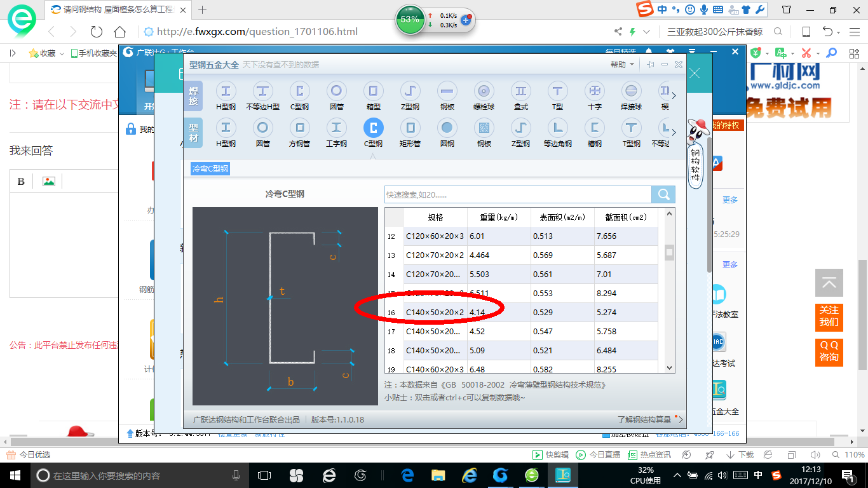Select the 冷弯C型钢 sub-tab
The height and width of the screenshot is (488, 868).
coord(210,168)
